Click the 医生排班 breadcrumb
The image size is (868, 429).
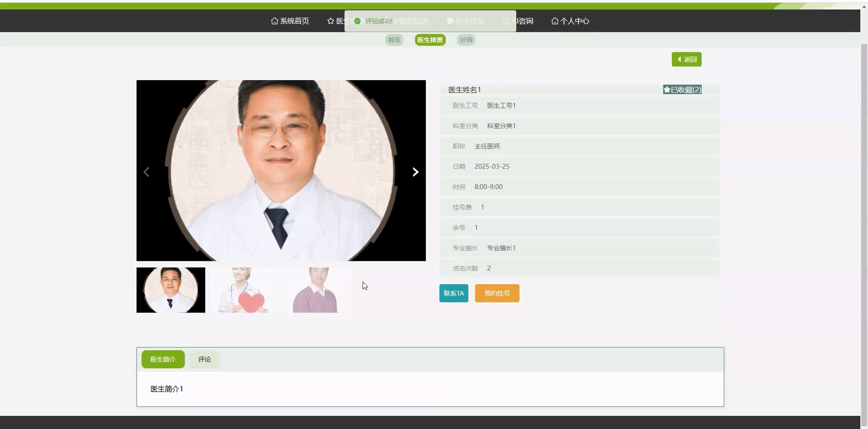pos(430,40)
